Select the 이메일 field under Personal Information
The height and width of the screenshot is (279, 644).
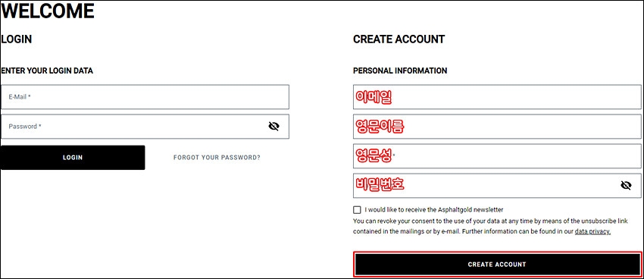pos(497,97)
